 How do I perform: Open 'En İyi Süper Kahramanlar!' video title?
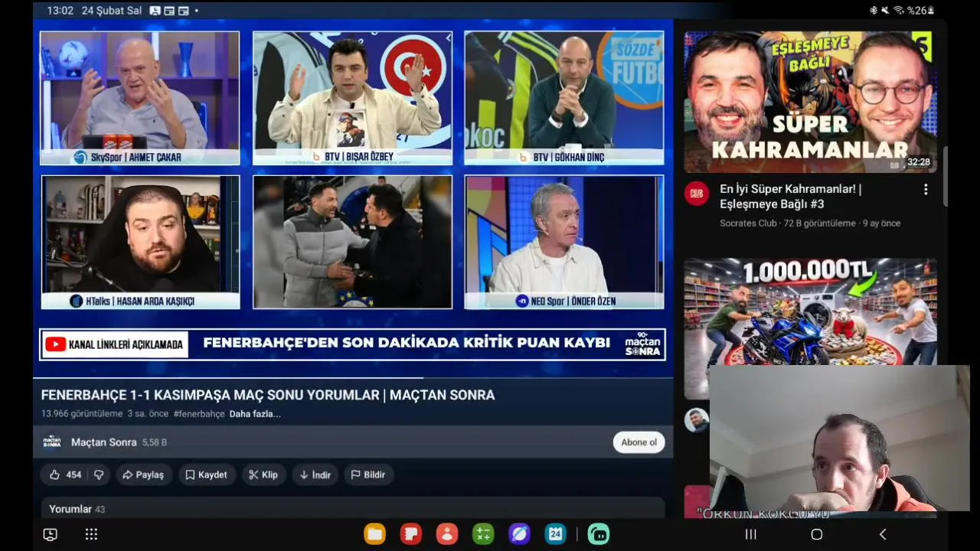pos(791,196)
